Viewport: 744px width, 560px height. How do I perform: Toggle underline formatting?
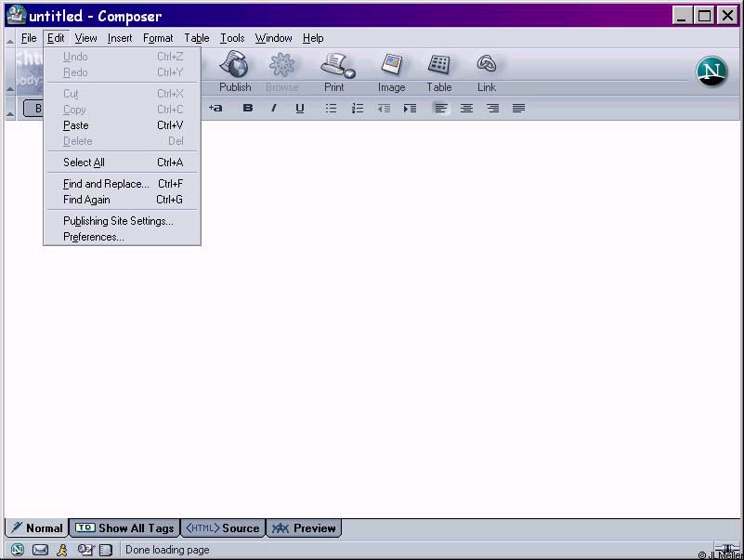(299, 109)
